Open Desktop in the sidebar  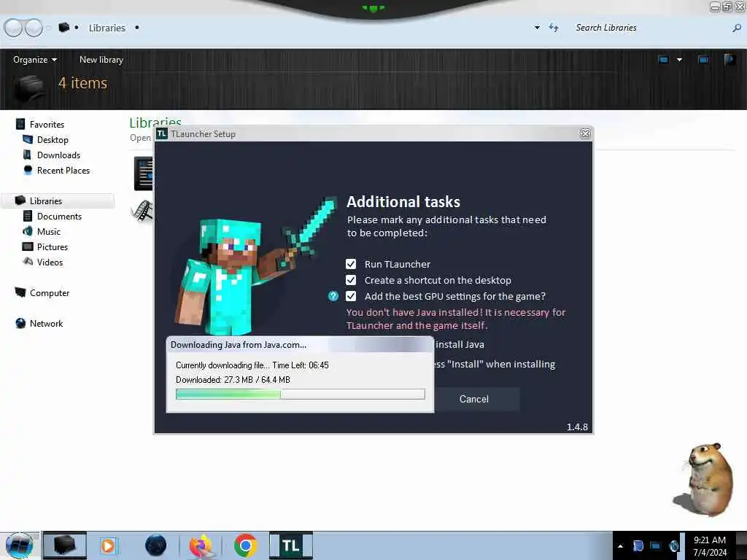(53, 139)
